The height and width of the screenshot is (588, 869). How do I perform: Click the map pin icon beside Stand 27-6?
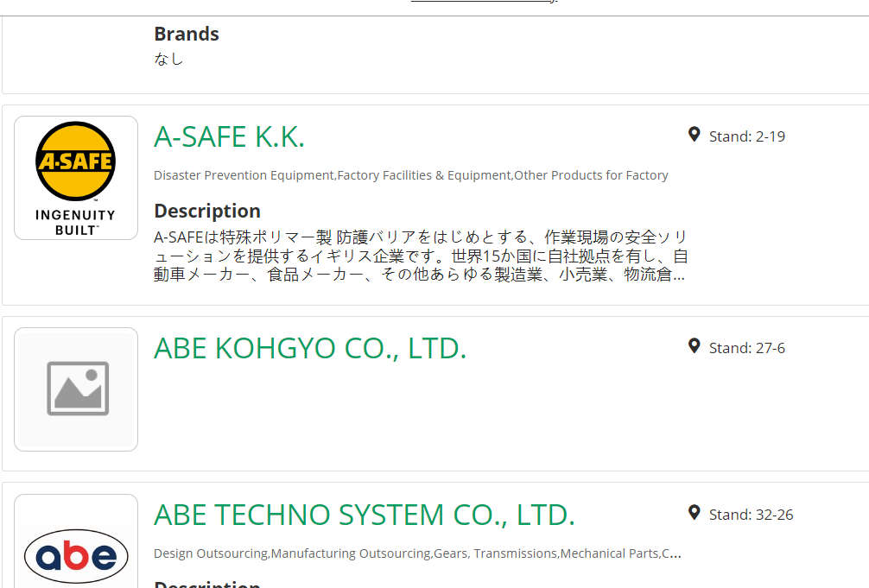(x=694, y=346)
